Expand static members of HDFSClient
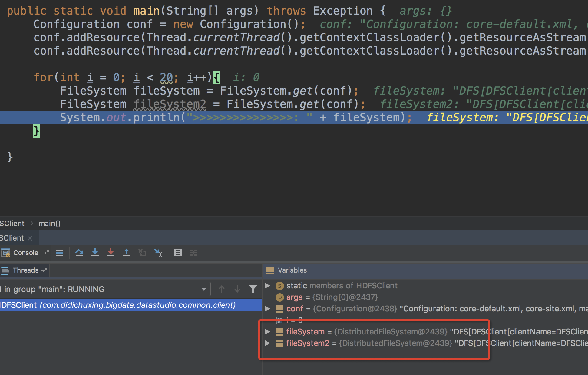Screen dimensions: 588x375 [268, 286]
